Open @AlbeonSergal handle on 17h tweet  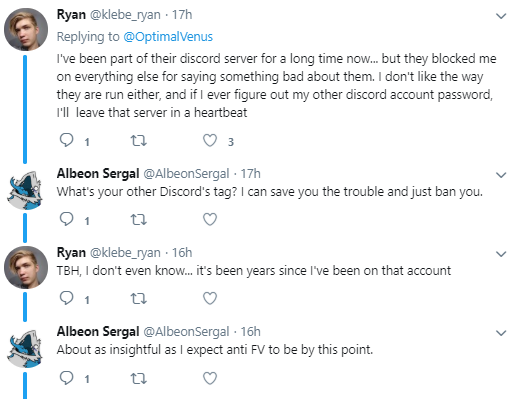tap(186, 174)
